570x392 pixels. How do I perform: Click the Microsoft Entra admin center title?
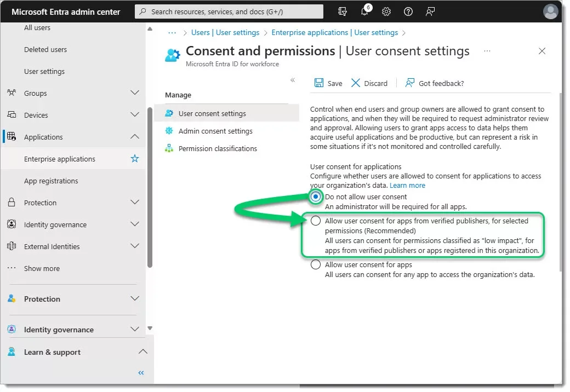[x=66, y=11]
